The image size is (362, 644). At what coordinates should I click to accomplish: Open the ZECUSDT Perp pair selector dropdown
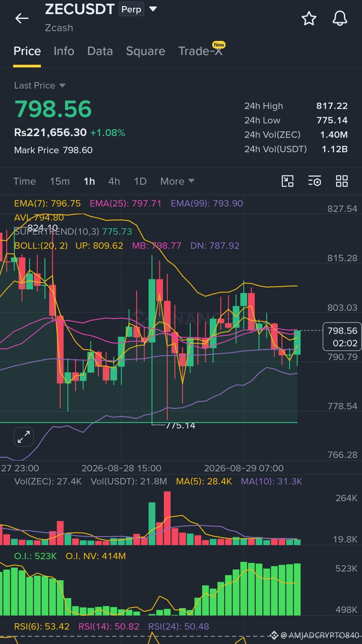[153, 9]
